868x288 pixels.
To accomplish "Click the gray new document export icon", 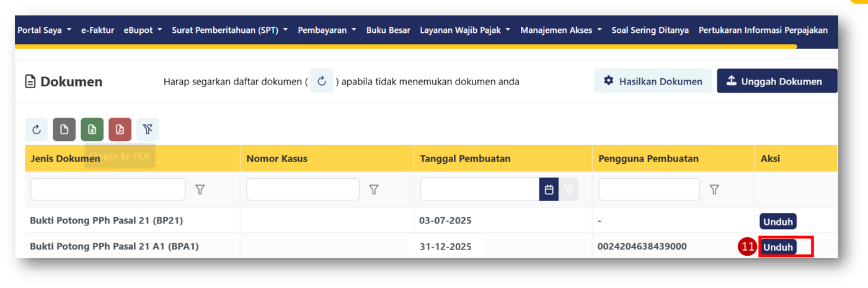I will [64, 129].
